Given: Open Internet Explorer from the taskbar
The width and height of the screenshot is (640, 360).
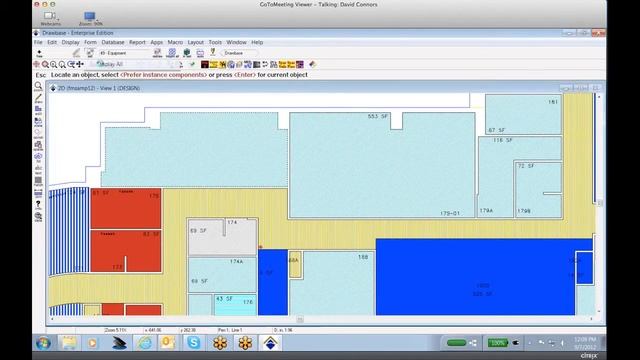Looking at the screenshot, I should point(144,343).
